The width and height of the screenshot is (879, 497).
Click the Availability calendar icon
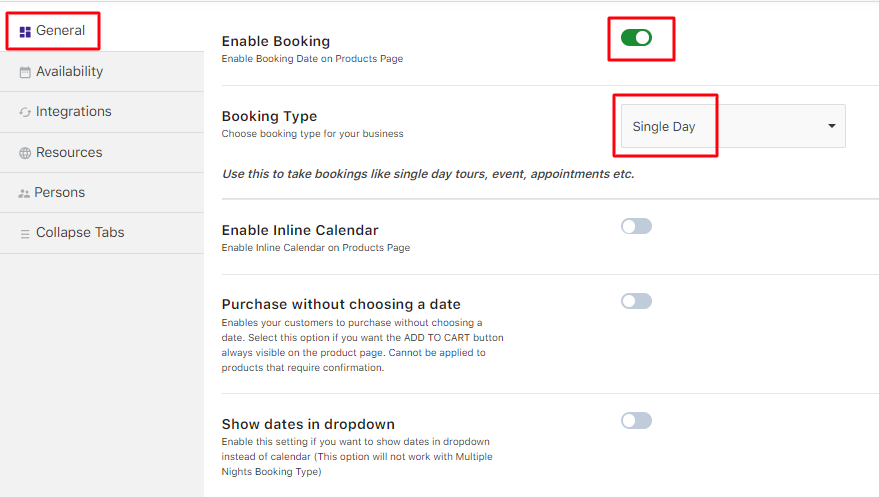coord(25,72)
